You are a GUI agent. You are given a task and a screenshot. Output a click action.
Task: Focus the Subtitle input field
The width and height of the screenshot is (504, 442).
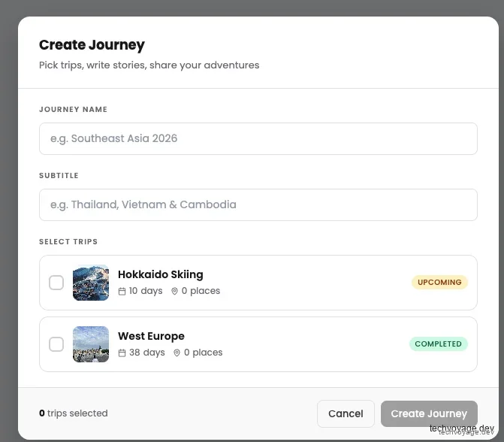pyautogui.click(x=258, y=205)
